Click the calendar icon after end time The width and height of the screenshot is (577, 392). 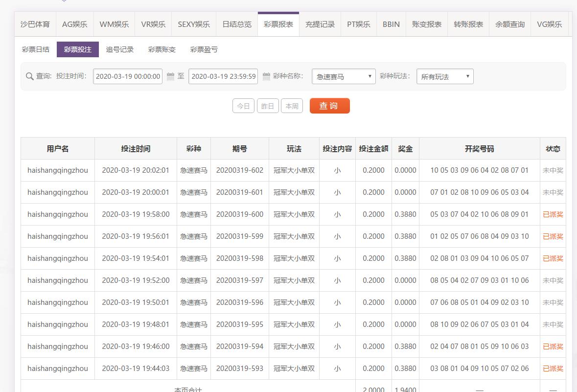click(x=266, y=76)
